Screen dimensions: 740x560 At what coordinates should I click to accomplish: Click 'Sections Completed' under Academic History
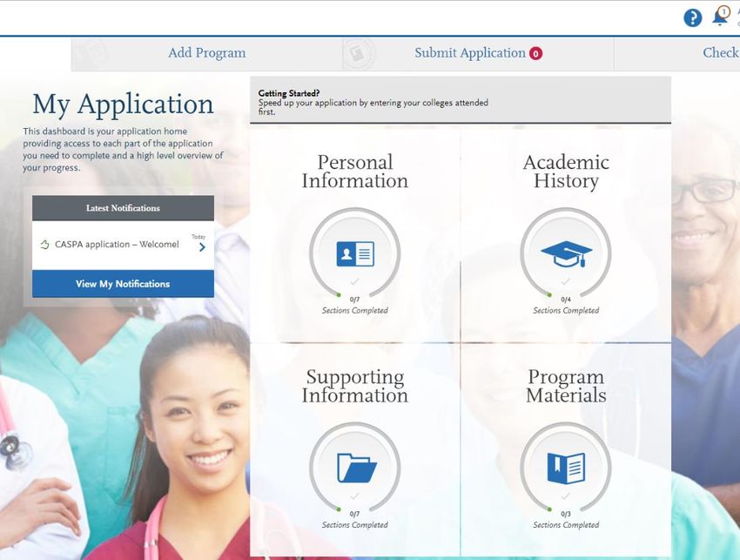[x=566, y=311]
